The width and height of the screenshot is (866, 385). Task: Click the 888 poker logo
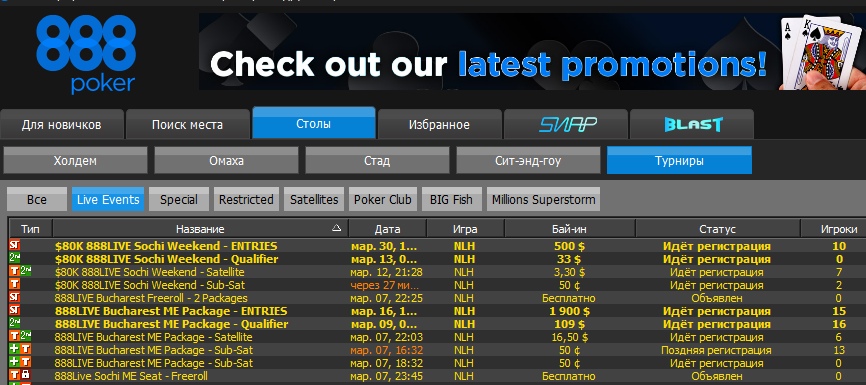[x=86, y=54]
